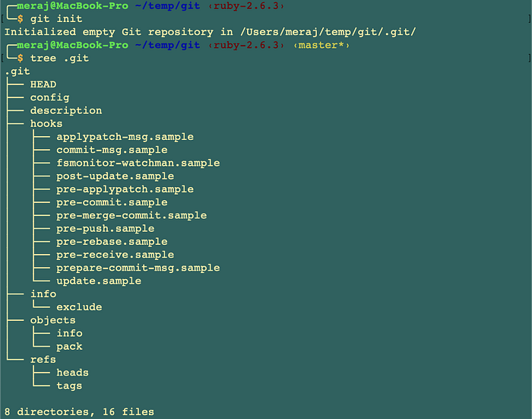Select the HEAD file entry
The image size is (532, 419).
43,84
